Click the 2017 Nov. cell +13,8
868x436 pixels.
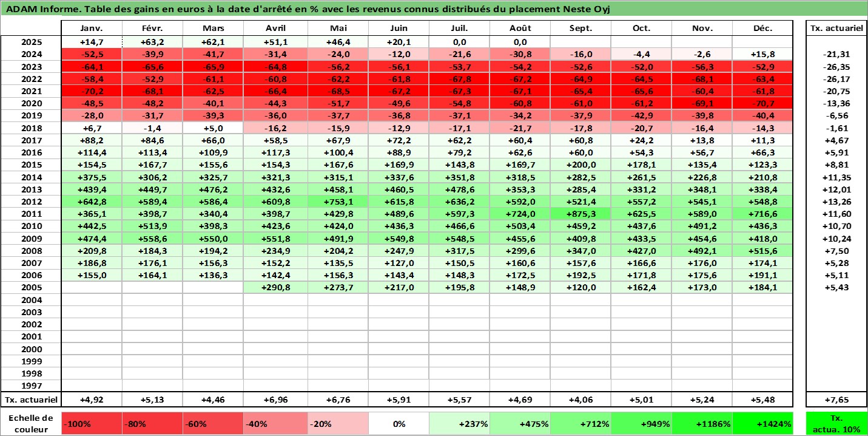tap(702, 140)
